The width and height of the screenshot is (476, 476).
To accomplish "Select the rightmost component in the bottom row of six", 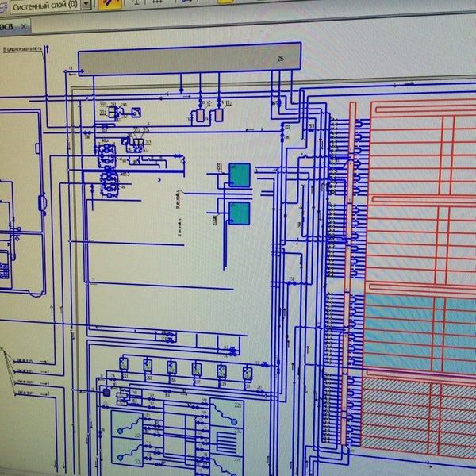I will pos(247,371).
